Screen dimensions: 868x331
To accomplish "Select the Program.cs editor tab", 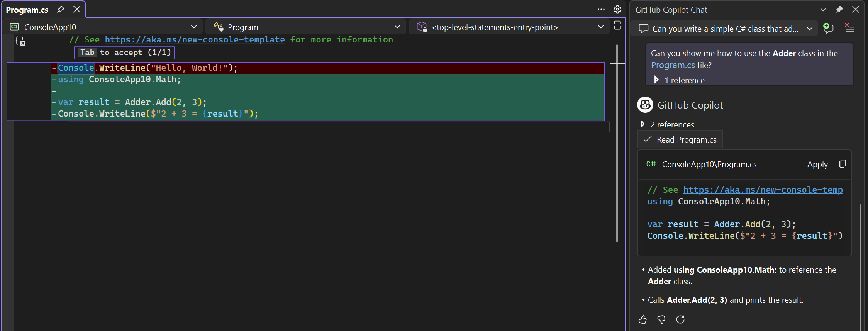I will point(27,10).
